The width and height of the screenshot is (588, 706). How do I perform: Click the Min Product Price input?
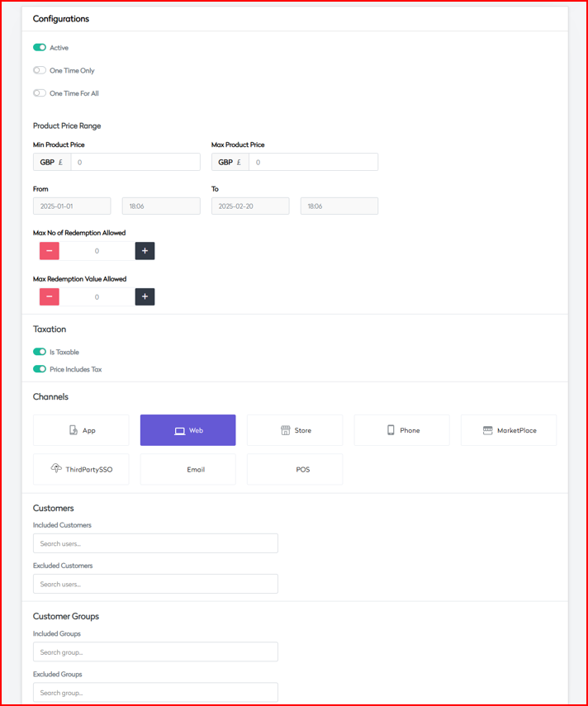[x=135, y=162]
